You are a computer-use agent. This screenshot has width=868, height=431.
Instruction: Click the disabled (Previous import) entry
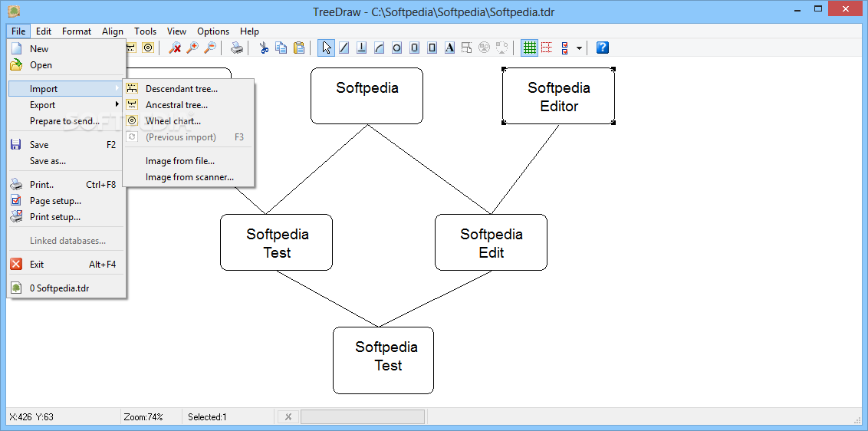tap(188, 137)
